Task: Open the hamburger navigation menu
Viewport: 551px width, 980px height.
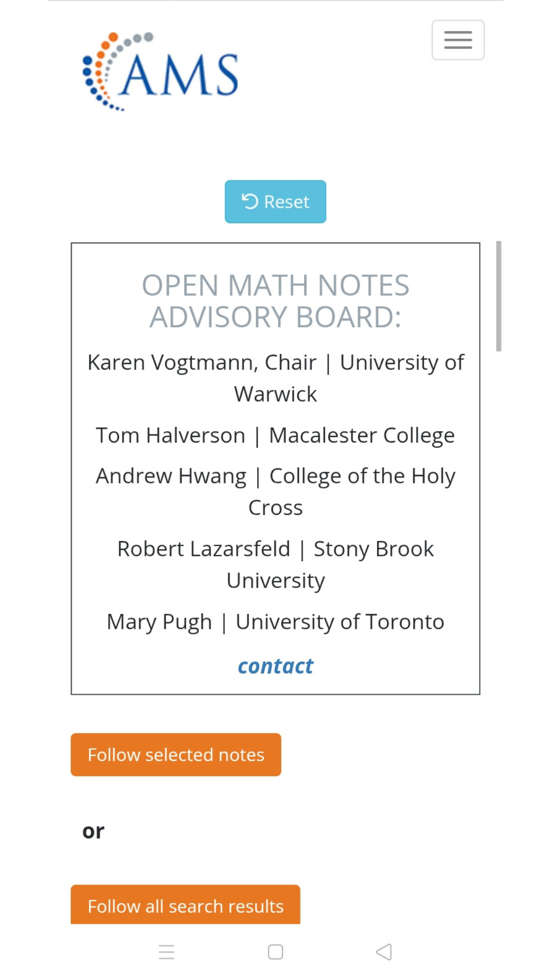Action: [x=458, y=40]
